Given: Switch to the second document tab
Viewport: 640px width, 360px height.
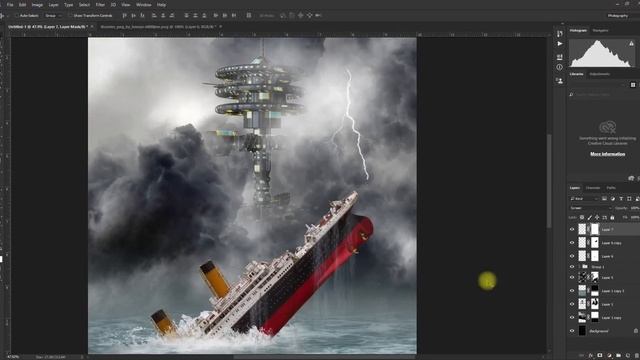Looking at the screenshot, I should [157, 27].
